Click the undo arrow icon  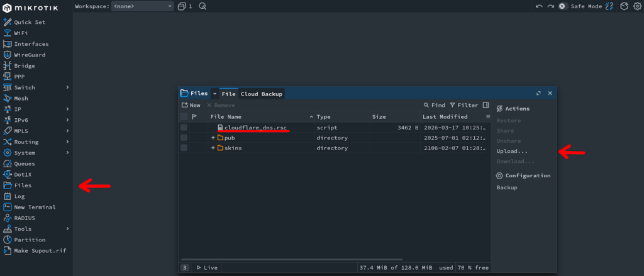[x=539, y=6]
